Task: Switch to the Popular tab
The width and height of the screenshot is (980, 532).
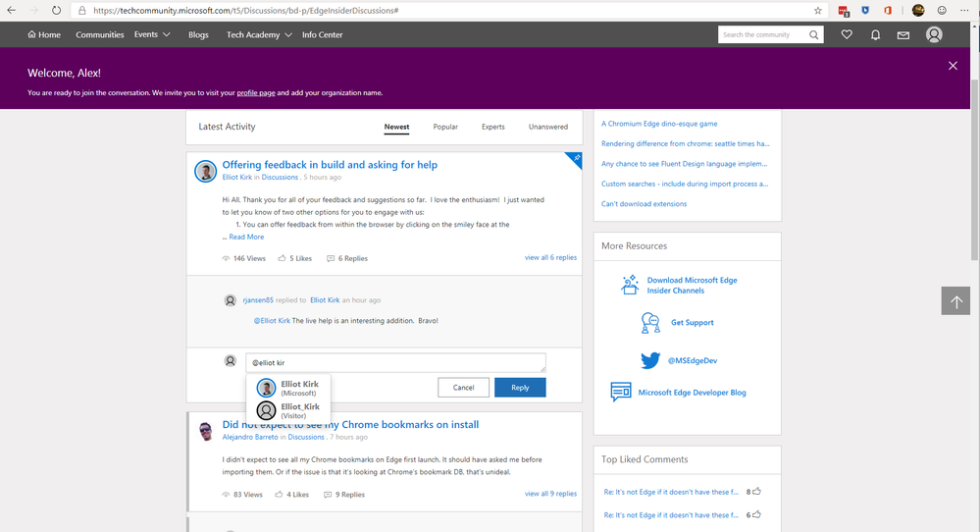Action: coord(445,127)
